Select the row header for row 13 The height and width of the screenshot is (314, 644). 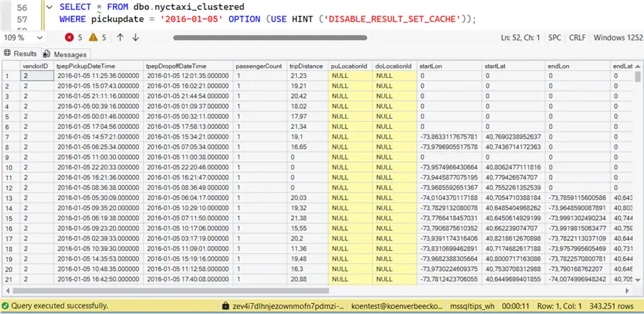point(11,198)
